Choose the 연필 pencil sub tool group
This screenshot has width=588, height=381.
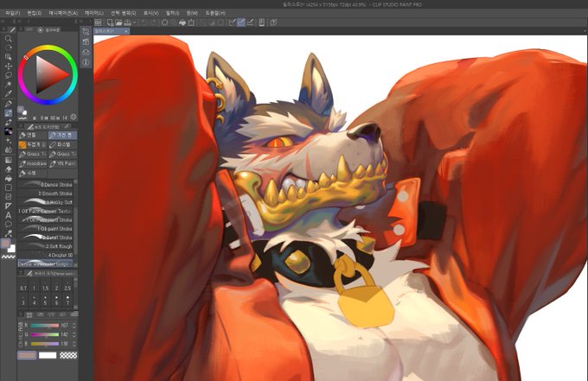click(33, 135)
